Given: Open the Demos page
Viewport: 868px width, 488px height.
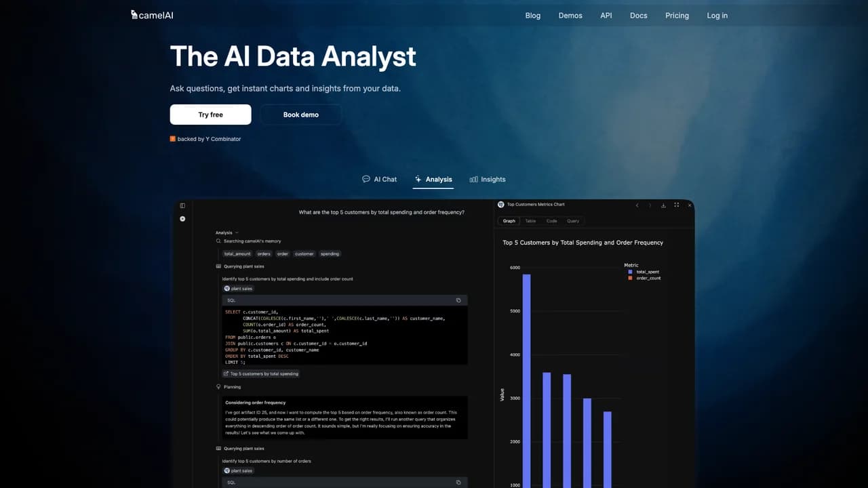Looking at the screenshot, I should point(570,16).
